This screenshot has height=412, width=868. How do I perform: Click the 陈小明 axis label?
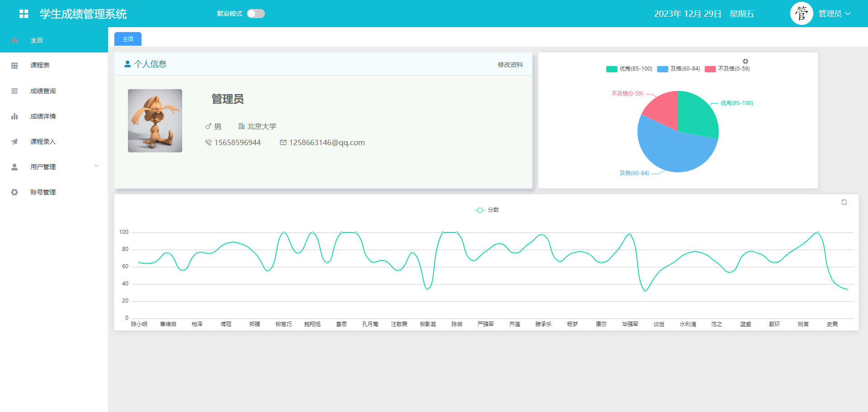[139, 324]
